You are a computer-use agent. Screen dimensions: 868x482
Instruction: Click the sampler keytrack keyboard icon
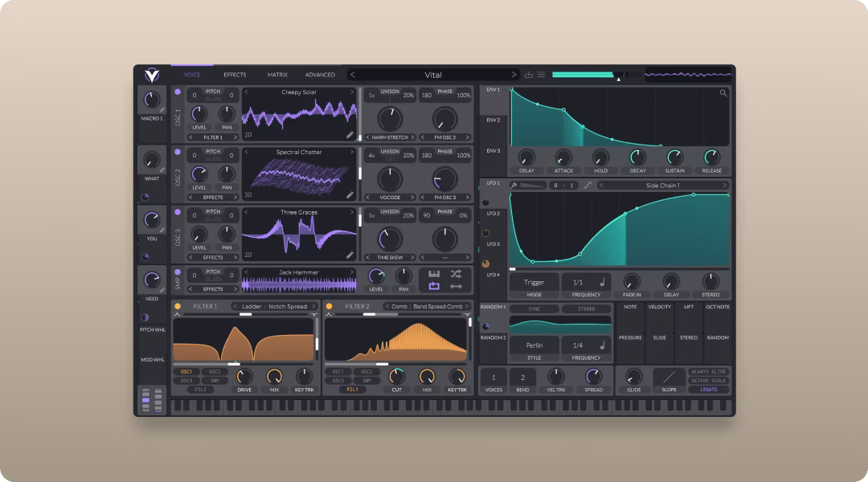pyautogui.click(x=434, y=274)
